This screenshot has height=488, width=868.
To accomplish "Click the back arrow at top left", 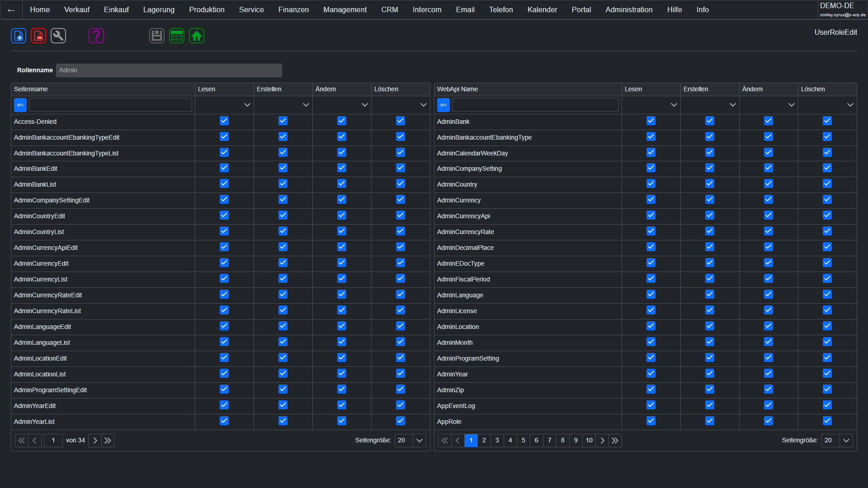I will click(x=11, y=10).
